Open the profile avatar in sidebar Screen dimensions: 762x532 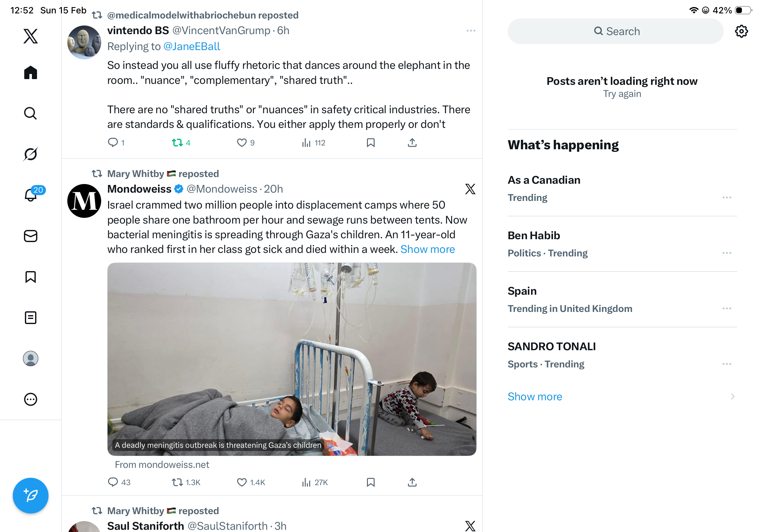pos(31,358)
